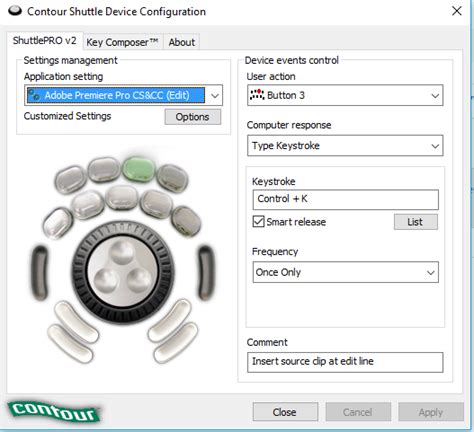
Task: Expand the Application setting dropdown
Action: (x=215, y=96)
